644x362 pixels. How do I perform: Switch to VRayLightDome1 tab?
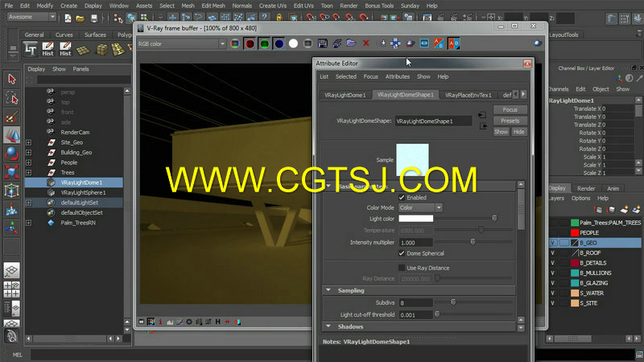pyautogui.click(x=345, y=95)
